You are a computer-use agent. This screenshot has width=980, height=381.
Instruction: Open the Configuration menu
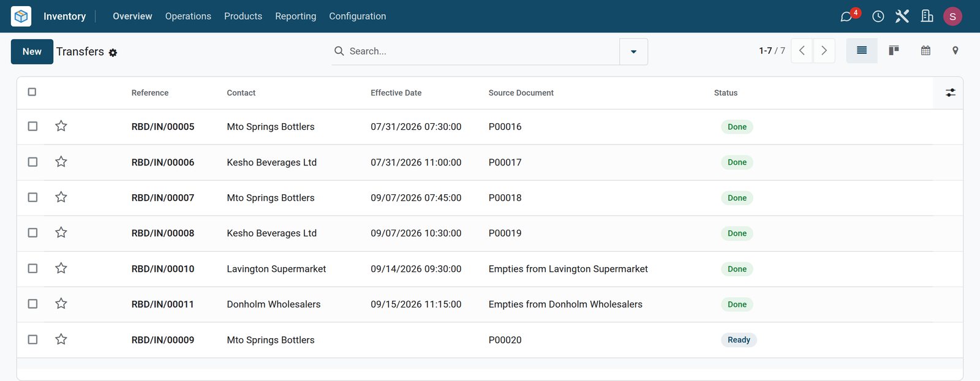358,17
